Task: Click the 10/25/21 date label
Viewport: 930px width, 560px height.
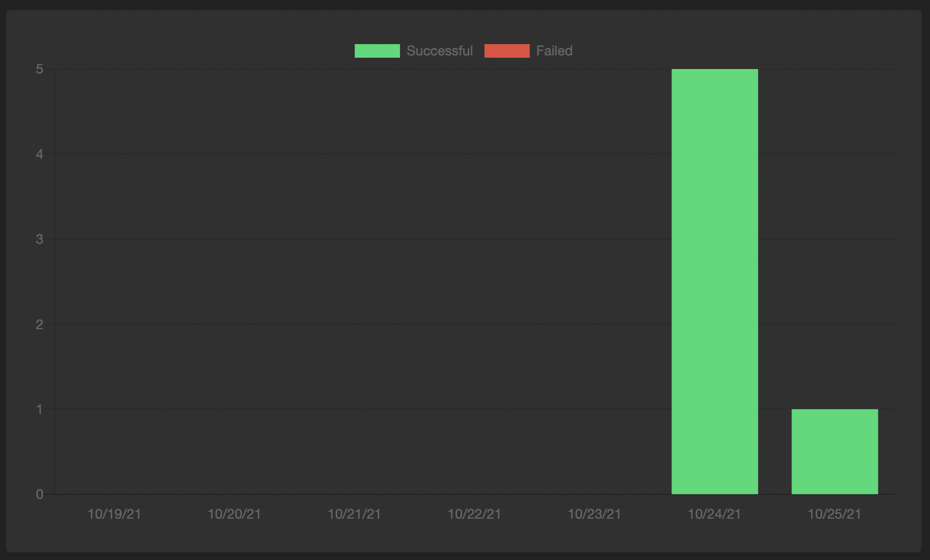Action: pos(834,514)
